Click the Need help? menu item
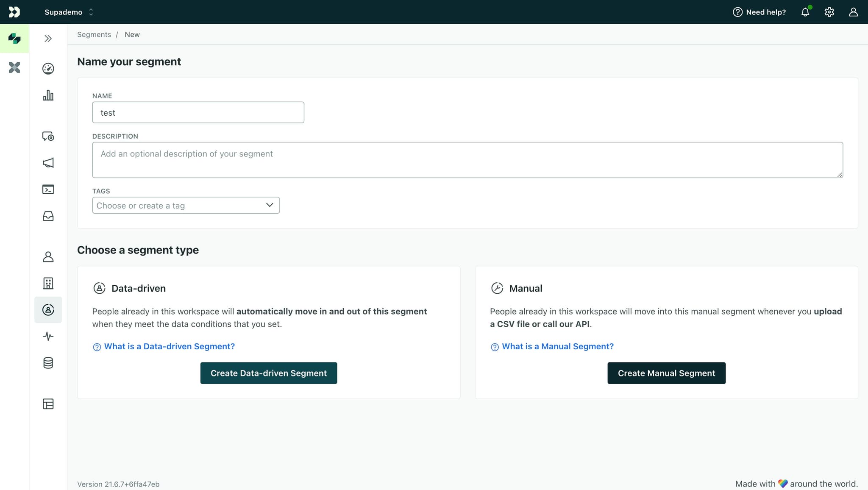 tap(759, 12)
